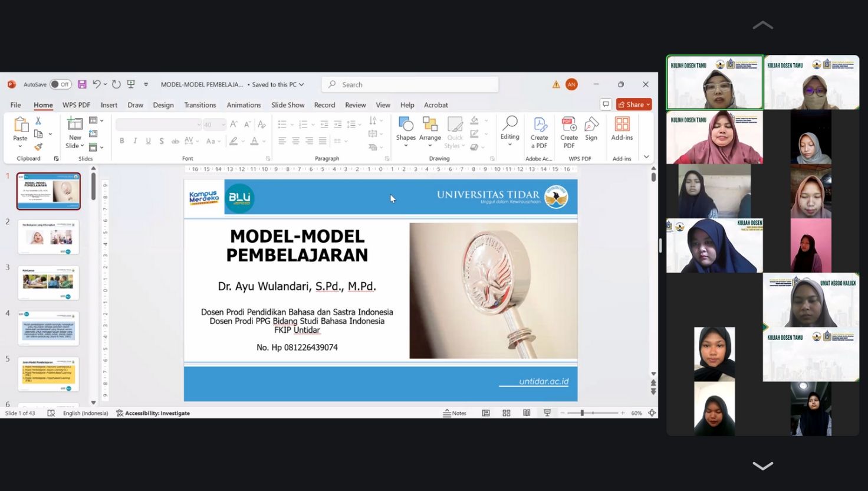
Task: Click the Copy icon
Action: (x=38, y=135)
